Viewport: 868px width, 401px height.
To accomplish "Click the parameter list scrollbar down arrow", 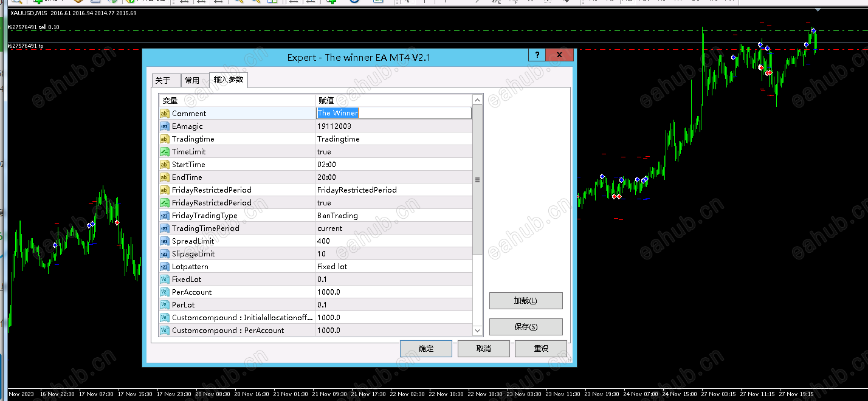I will (478, 330).
